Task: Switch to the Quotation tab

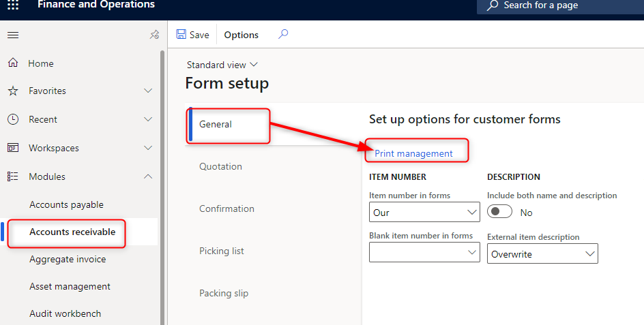Action: pyautogui.click(x=220, y=166)
